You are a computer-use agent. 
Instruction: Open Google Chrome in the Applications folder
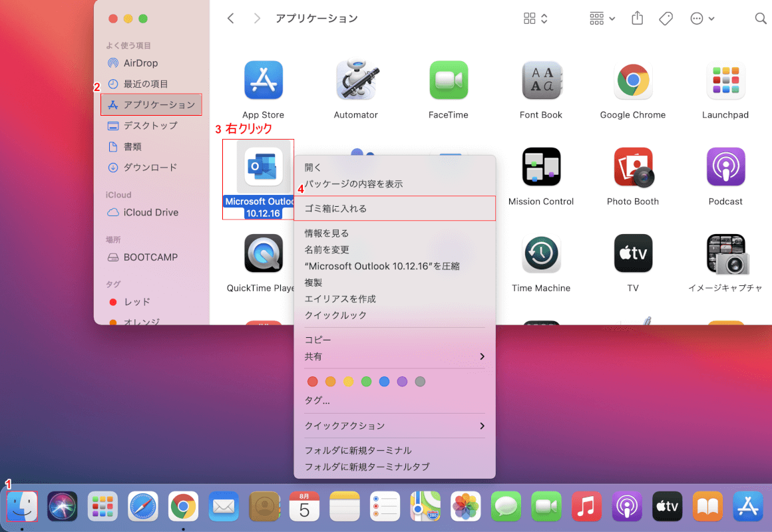tap(633, 80)
